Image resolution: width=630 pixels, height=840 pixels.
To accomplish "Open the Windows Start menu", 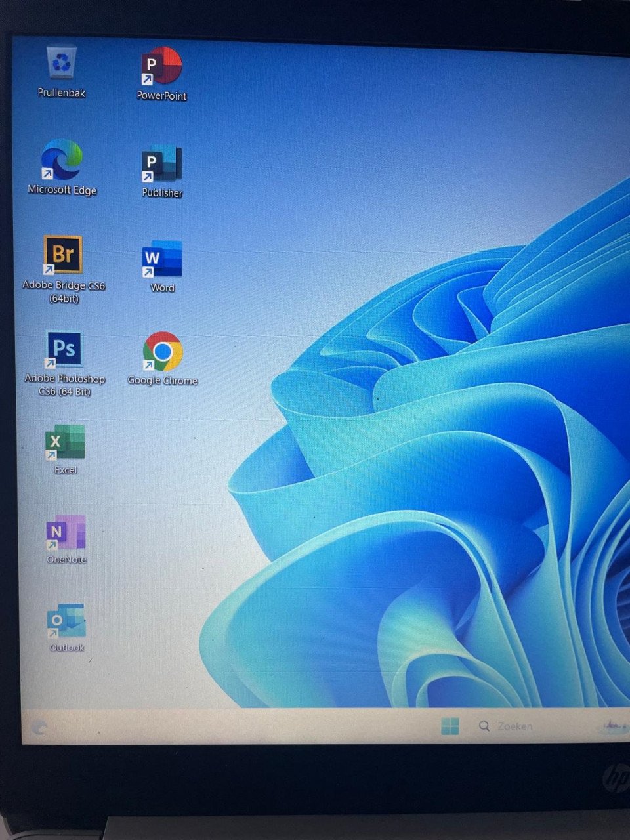I will point(450,726).
